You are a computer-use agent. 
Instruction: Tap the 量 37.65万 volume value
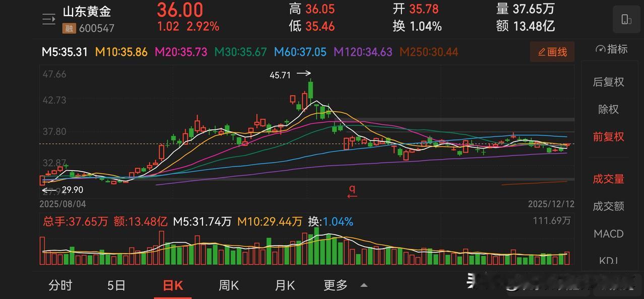pos(525,9)
